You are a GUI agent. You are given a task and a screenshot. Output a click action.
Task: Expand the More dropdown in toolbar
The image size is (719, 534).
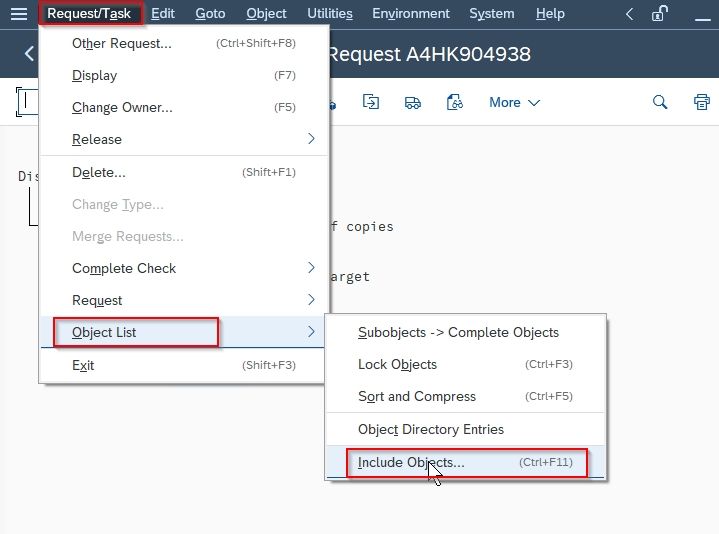pyautogui.click(x=514, y=102)
